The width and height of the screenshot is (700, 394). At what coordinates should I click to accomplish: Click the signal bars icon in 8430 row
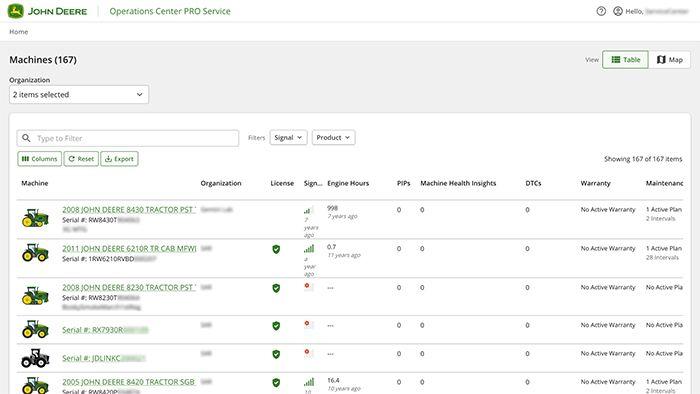(x=308, y=210)
